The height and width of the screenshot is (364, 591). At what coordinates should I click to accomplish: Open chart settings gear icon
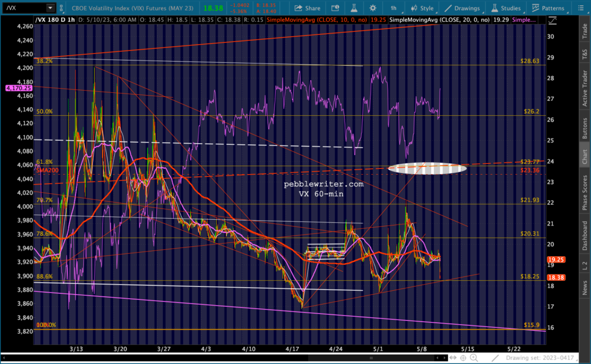[373, 8]
